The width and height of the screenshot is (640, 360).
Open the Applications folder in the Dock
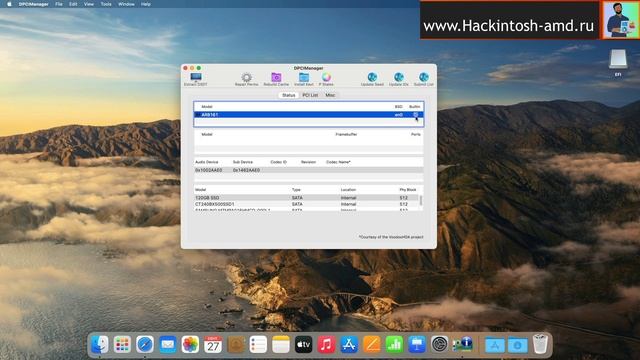(495, 345)
